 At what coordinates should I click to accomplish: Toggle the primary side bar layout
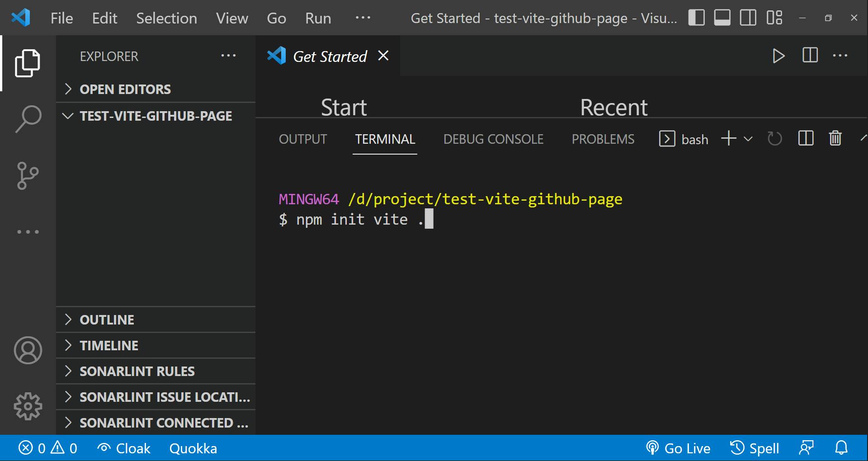tap(697, 18)
